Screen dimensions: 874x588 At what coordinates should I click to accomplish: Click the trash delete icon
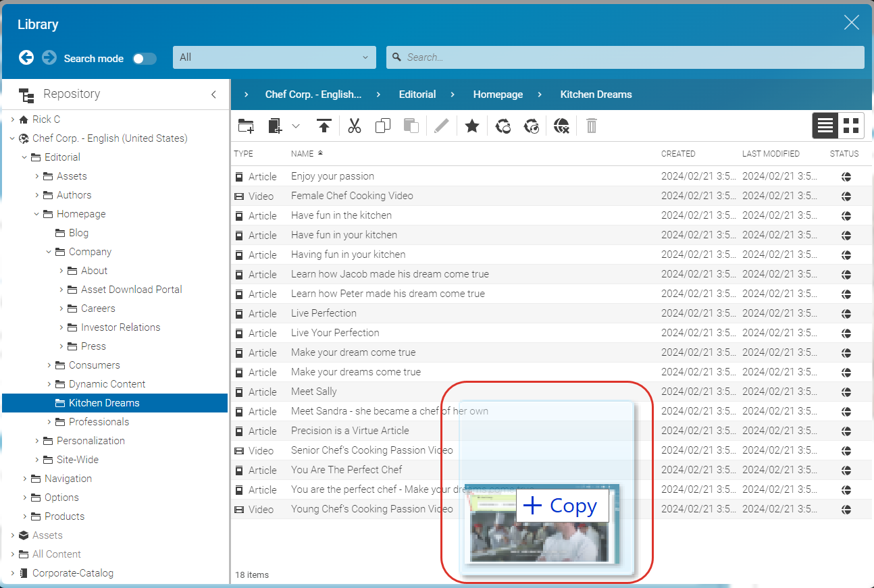(592, 126)
